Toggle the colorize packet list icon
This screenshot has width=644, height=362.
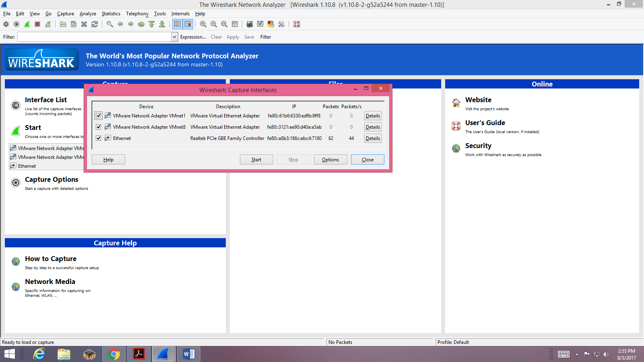(x=178, y=24)
